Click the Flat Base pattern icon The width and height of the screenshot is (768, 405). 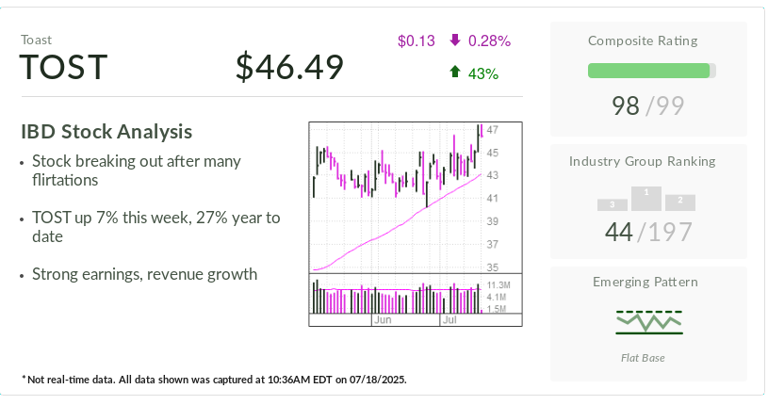tap(648, 322)
